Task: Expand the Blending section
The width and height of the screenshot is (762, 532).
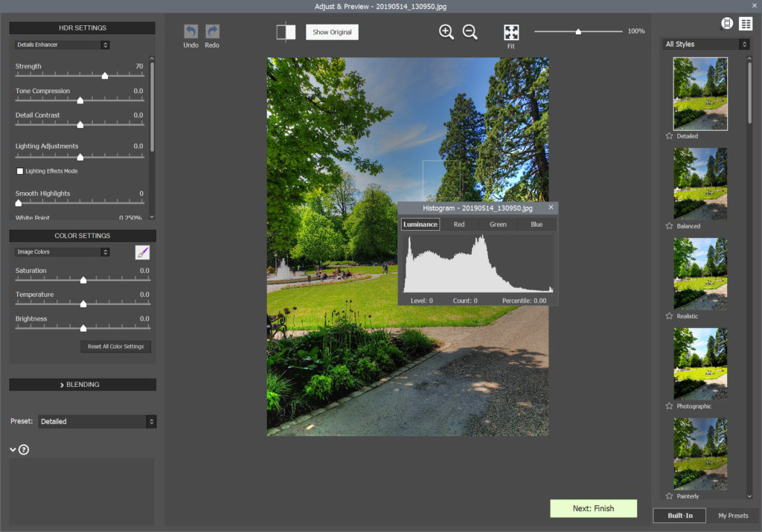Action: [x=83, y=385]
